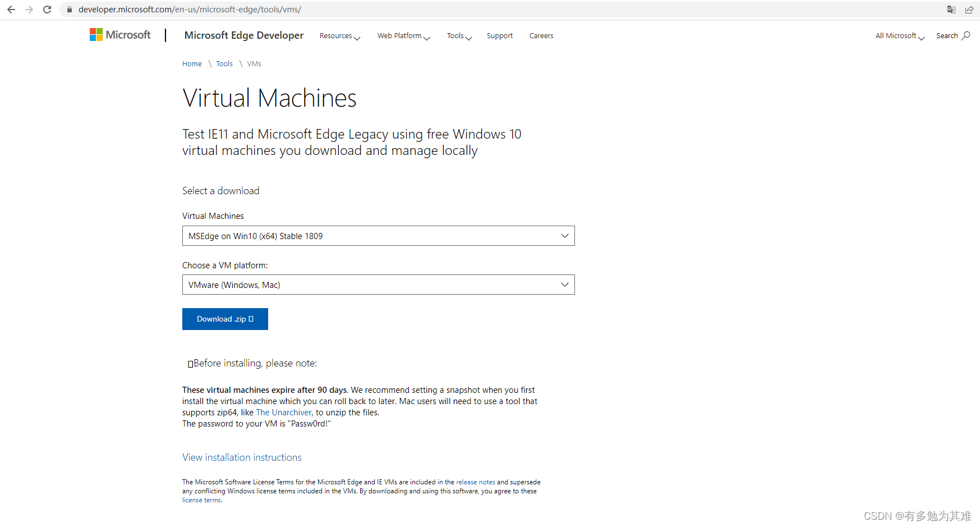Viewport: 980px width, 527px height.
Task: Expand the Tools navigation menu
Action: coord(459,36)
